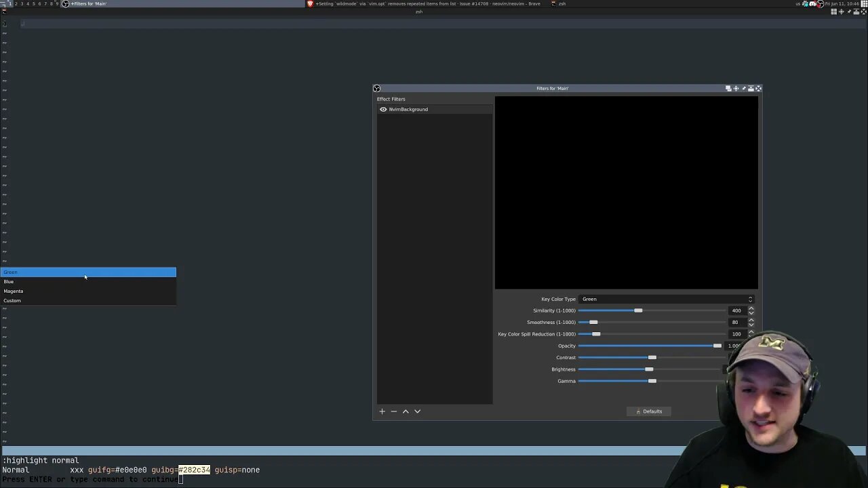The width and height of the screenshot is (868, 488).
Task: Click the Opacity value field
Action: point(734,346)
